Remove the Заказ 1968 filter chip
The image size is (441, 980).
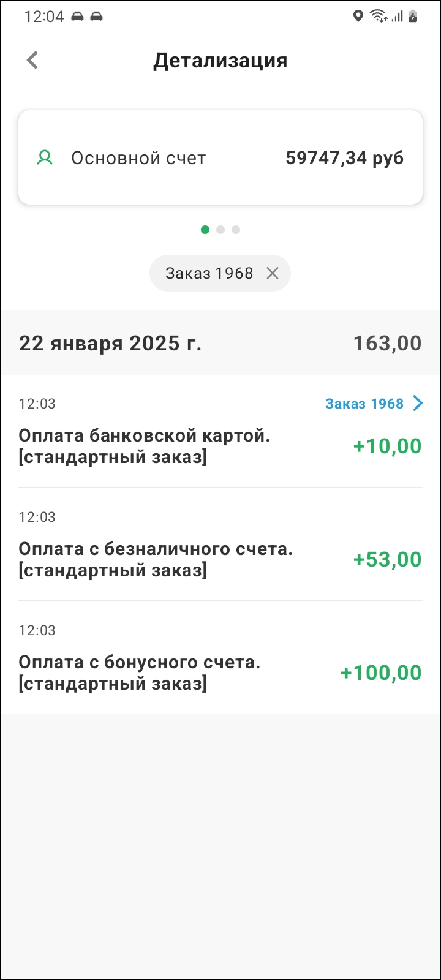[273, 273]
